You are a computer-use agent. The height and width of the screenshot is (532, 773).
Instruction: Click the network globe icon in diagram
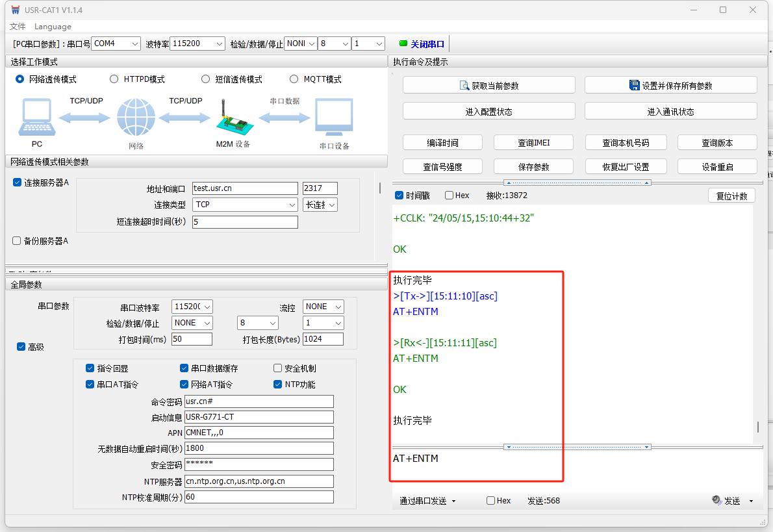(x=136, y=118)
